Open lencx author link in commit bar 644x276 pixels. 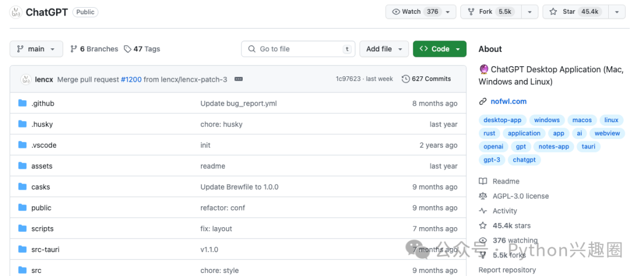(x=44, y=79)
